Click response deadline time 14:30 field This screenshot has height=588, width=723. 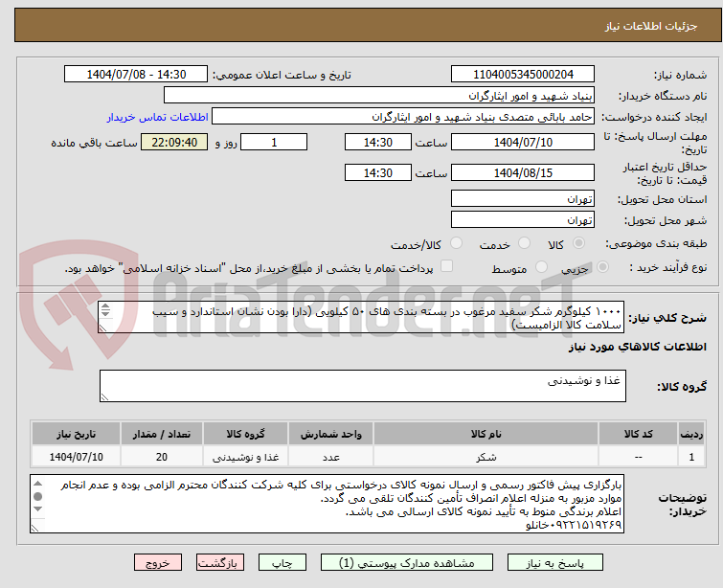click(x=377, y=142)
